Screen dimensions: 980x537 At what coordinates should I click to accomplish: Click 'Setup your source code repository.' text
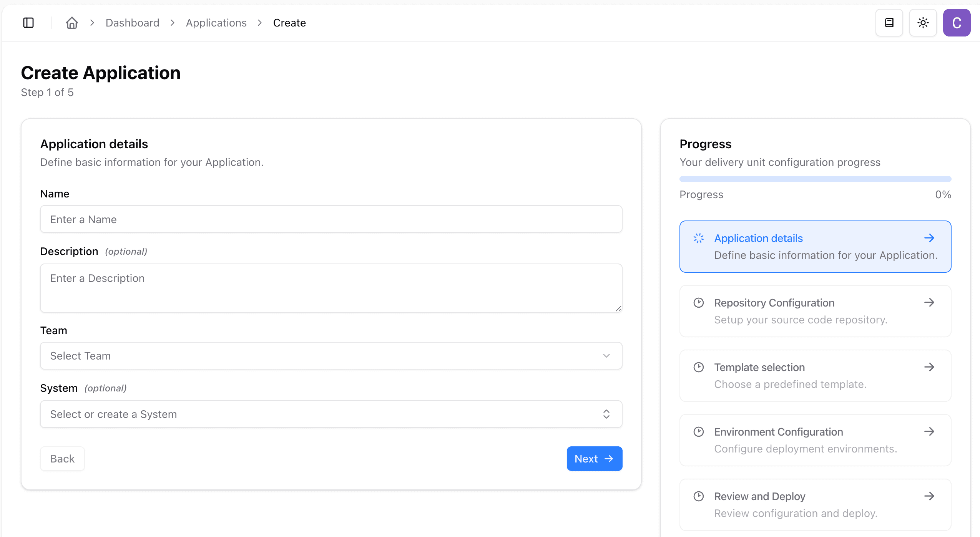(x=801, y=320)
